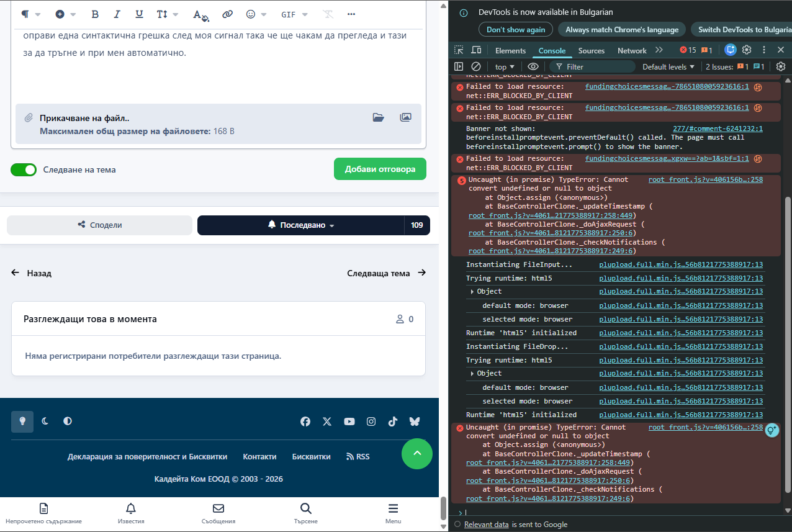Image resolution: width=792 pixels, height=532 pixels.
Task: Open the "Контакти" footer link
Action: click(x=259, y=457)
